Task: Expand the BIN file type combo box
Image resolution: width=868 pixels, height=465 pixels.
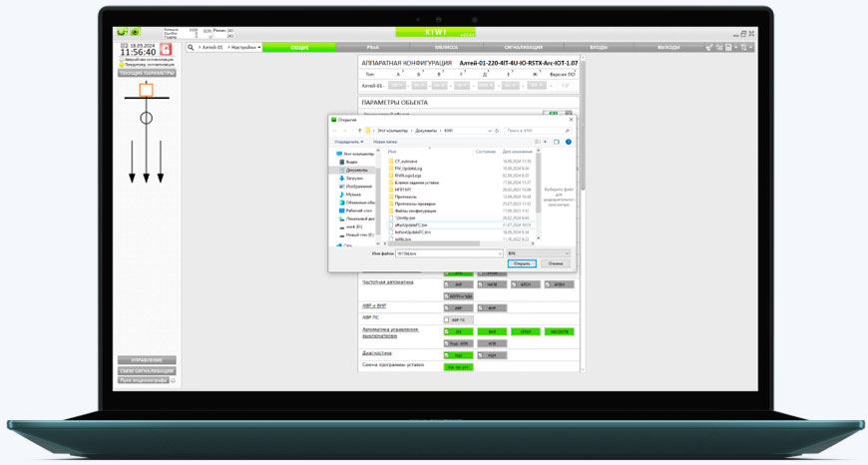Action: (x=538, y=253)
